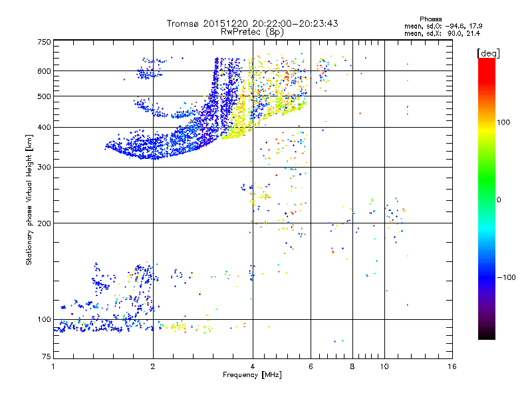Click the subtitle 'RwPretec (8p)'

252,32
